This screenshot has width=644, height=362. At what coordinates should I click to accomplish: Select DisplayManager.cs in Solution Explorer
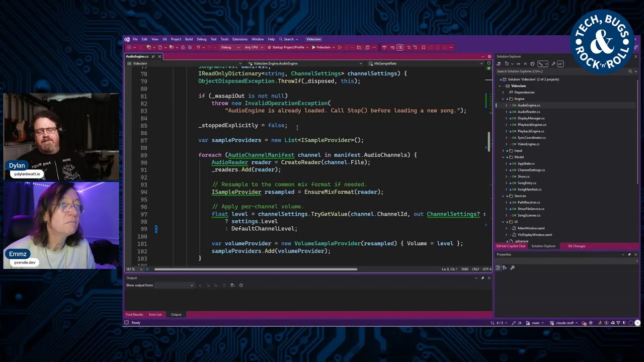pyautogui.click(x=531, y=118)
